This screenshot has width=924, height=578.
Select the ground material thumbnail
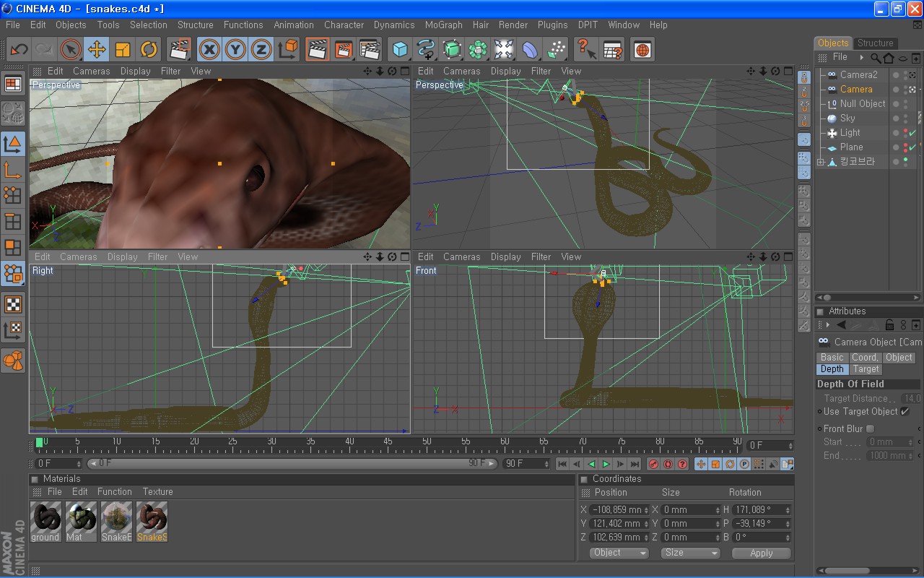click(45, 522)
